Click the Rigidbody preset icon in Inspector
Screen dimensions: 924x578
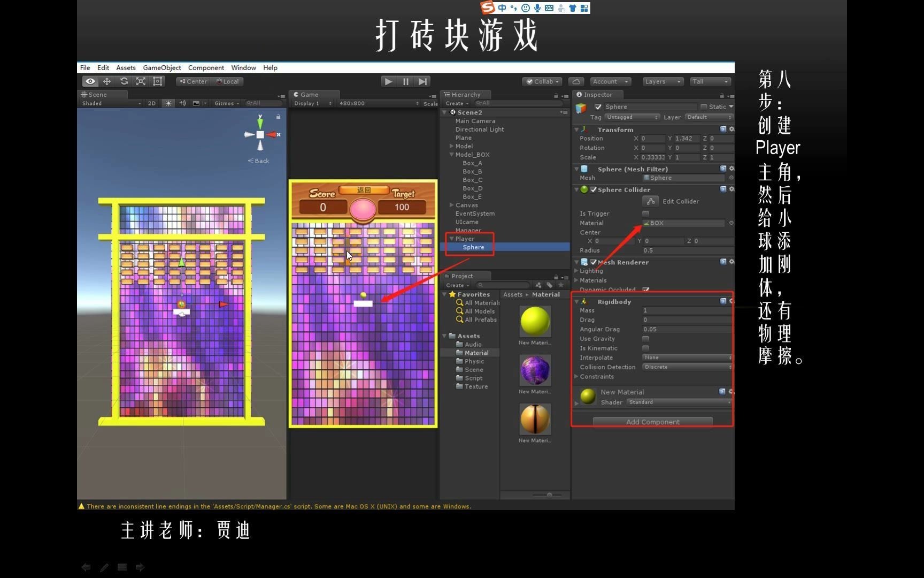(x=723, y=301)
